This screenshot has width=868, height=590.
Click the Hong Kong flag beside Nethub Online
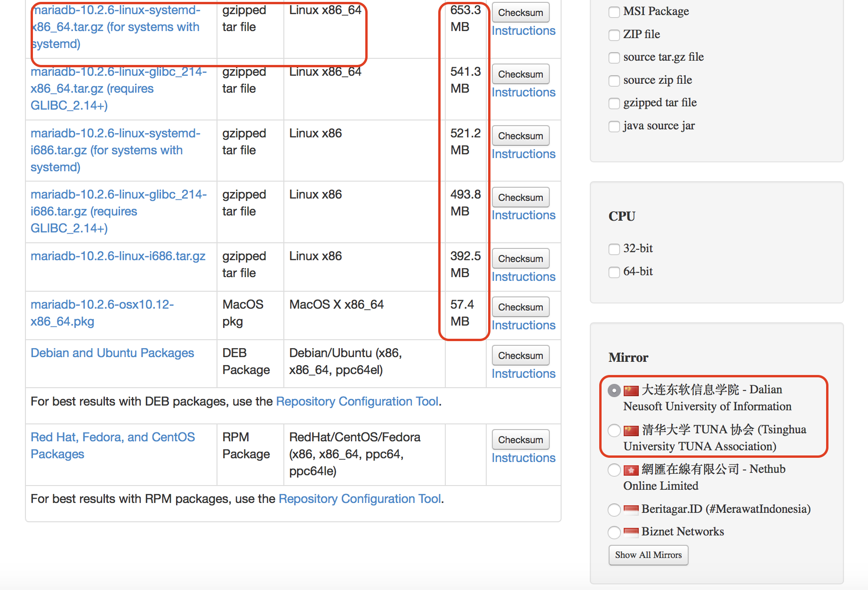(x=631, y=470)
